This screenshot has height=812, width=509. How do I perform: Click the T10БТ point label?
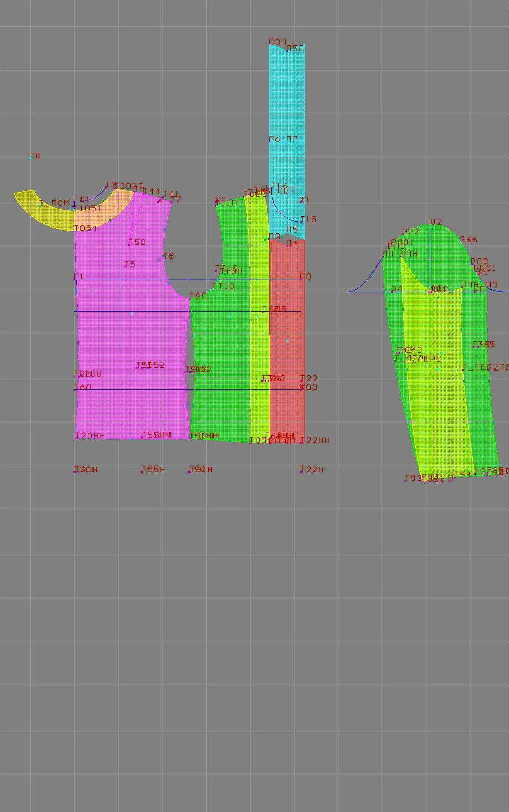click(x=88, y=209)
